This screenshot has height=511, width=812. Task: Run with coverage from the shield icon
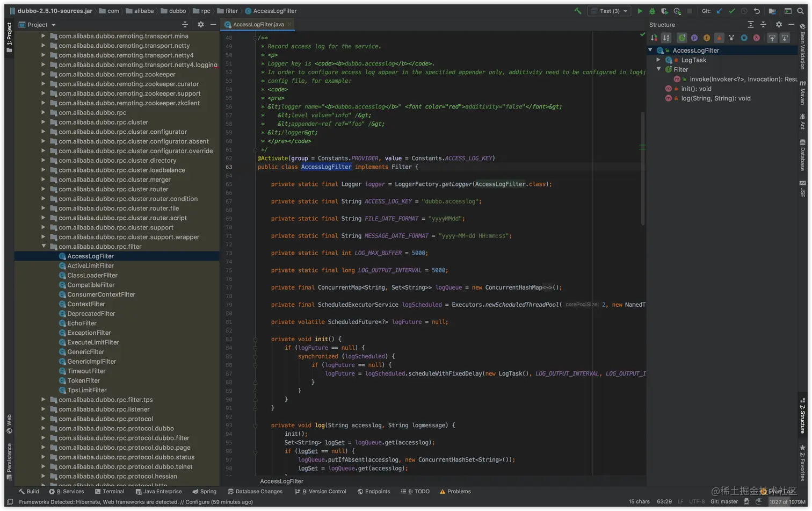(x=665, y=11)
